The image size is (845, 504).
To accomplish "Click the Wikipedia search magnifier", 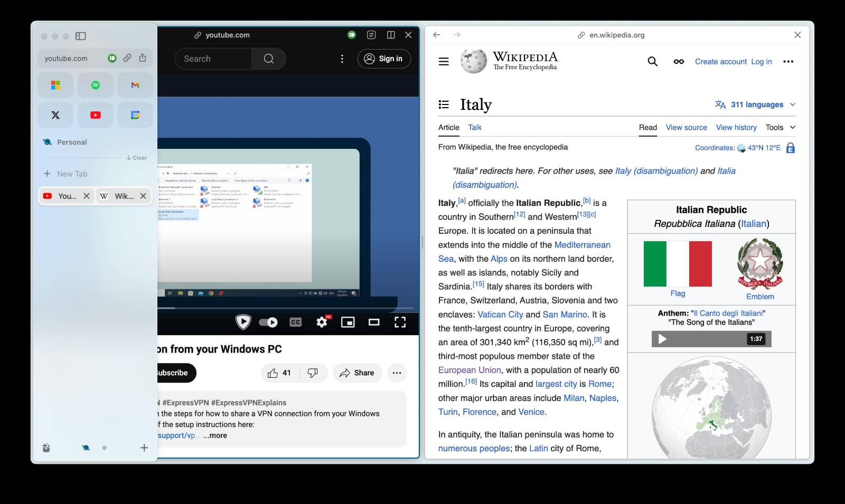I will 653,62.
